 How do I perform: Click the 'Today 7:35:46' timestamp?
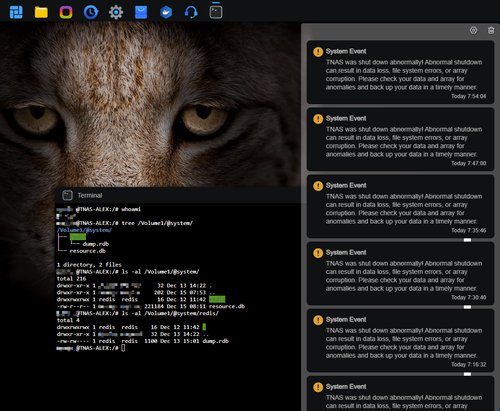coord(469,230)
